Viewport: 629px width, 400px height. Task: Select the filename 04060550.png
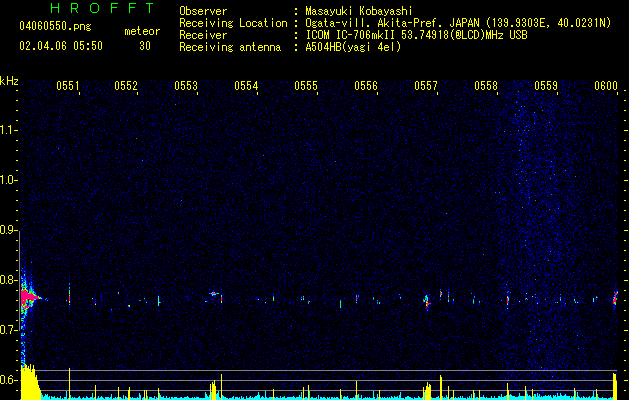pos(55,27)
